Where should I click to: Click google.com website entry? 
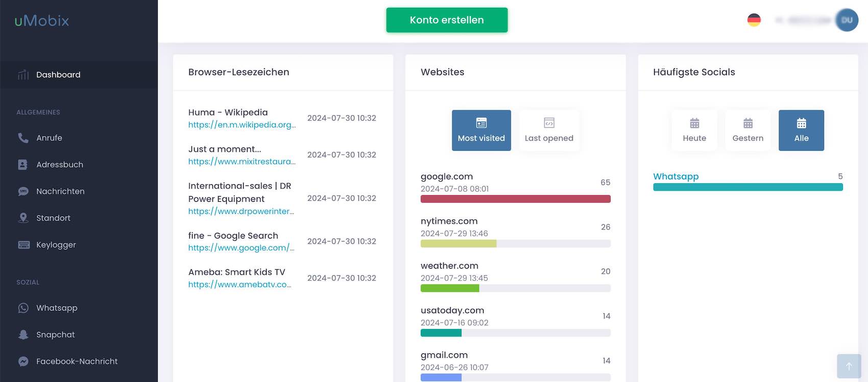pyautogui.click(x=447, y=176)
